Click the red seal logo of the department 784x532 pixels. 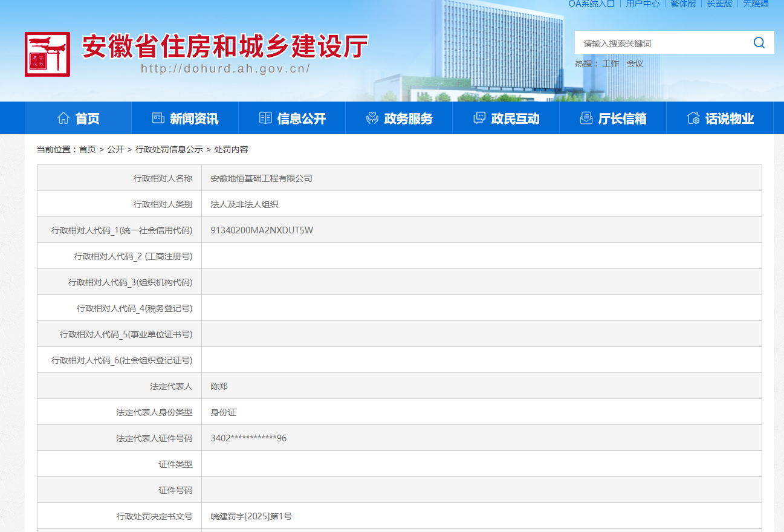tap(47, 54)
